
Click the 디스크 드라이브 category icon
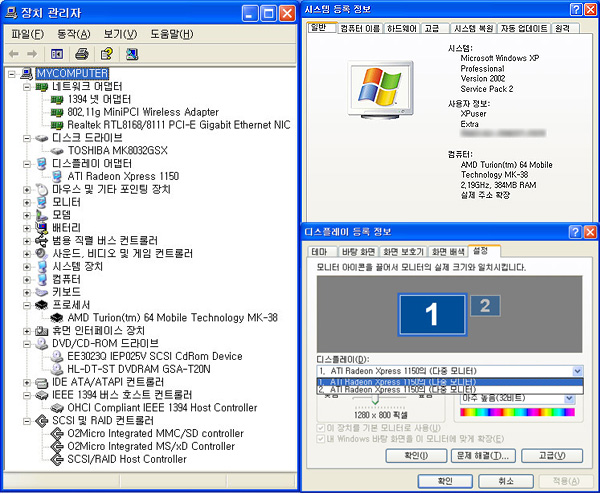(41, 138)
